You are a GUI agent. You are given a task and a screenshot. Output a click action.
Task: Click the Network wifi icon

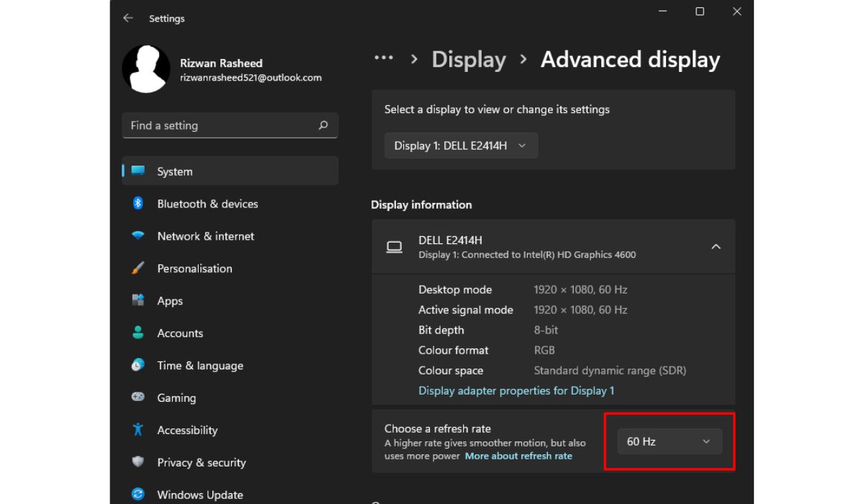pyautogui.click(x=138, y=236)
